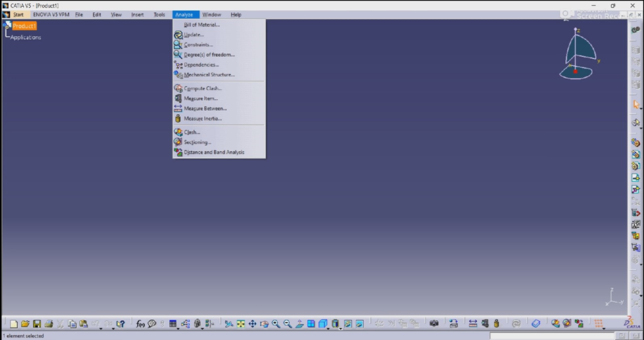Click the Apply Material blue icon
The height and width of the screenshot is (340, 644).
tap(536, 324)
